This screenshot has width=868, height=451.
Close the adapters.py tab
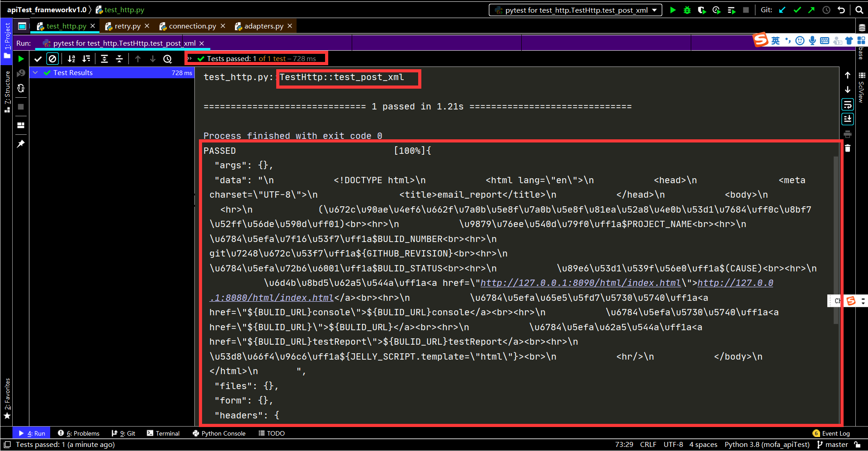(290, 26)
